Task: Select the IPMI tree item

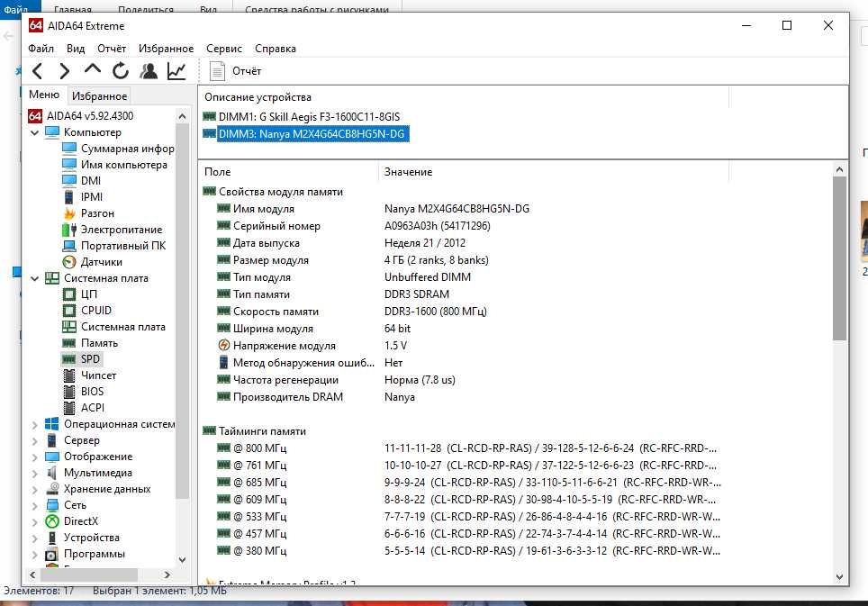Action: pyautogui.click(x=83, y=197)
